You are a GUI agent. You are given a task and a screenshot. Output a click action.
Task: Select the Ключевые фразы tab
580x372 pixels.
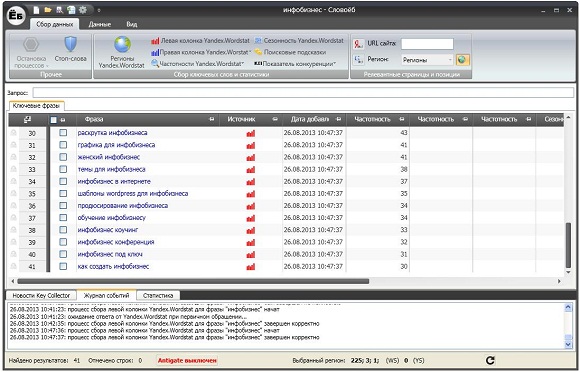[x=36, y=106]
